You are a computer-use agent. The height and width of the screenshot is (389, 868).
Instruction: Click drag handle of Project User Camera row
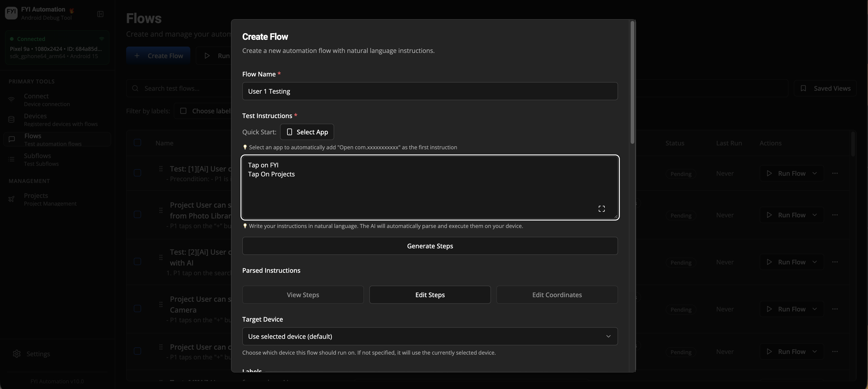(x=161, y=304)
